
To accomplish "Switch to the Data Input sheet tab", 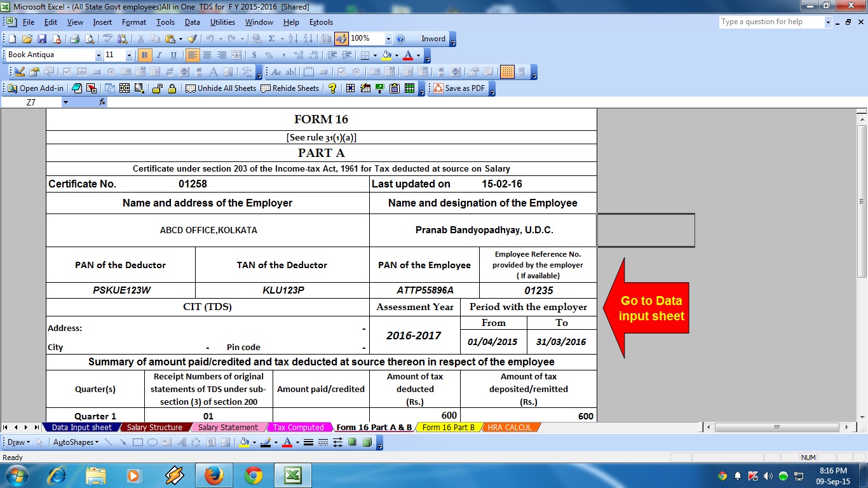I will [x=81, y=428].
